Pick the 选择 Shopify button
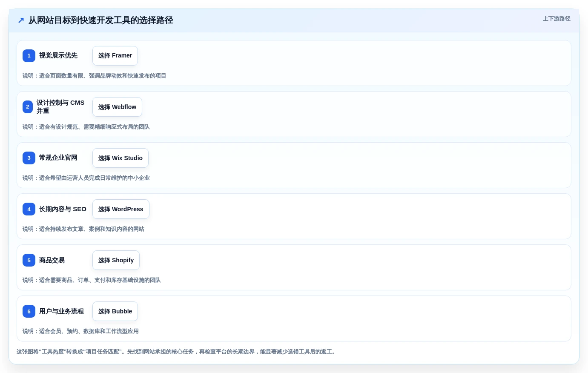Viewport: 588px width, 373px height. pos(116,260)
